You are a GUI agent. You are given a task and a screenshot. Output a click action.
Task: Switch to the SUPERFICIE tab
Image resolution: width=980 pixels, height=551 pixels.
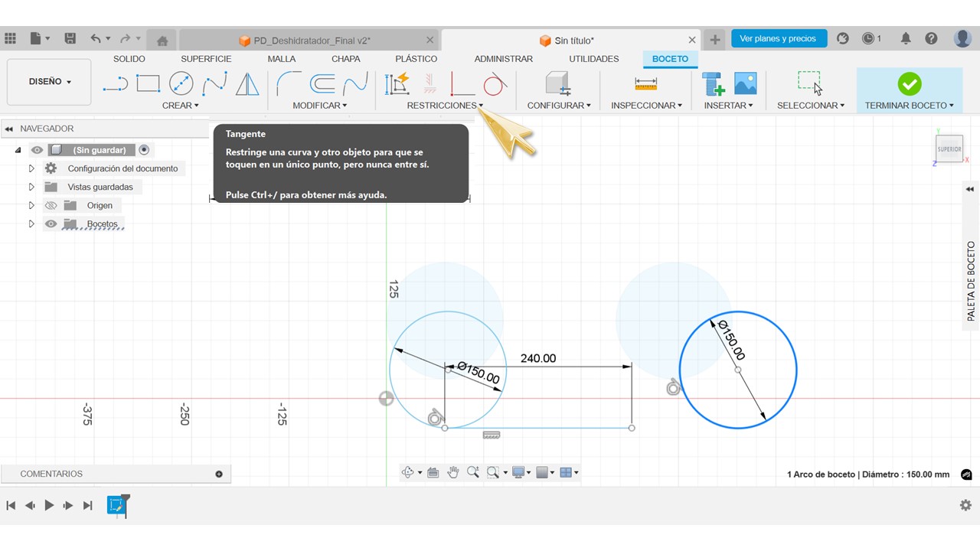206,59
